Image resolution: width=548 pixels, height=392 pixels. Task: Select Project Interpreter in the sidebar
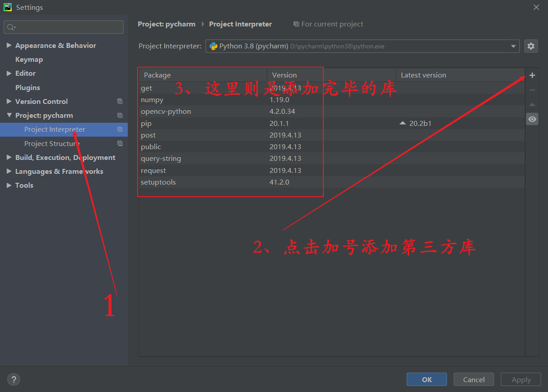point(64,129)
